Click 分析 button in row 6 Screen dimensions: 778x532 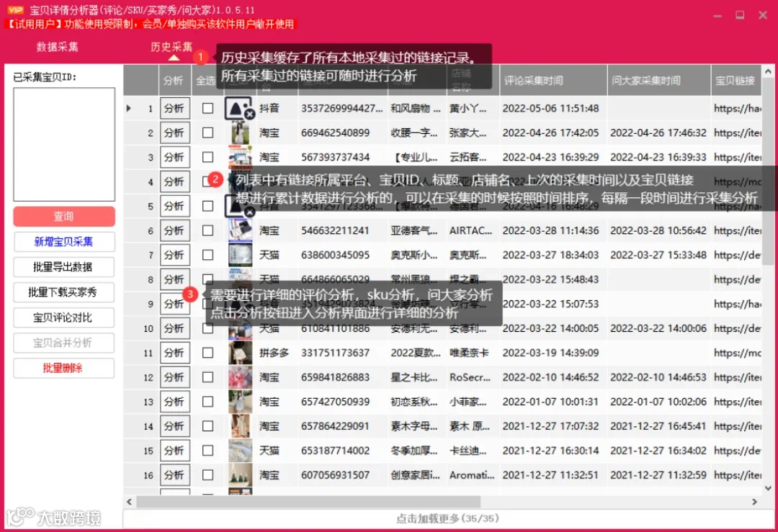tap(174, 230)
